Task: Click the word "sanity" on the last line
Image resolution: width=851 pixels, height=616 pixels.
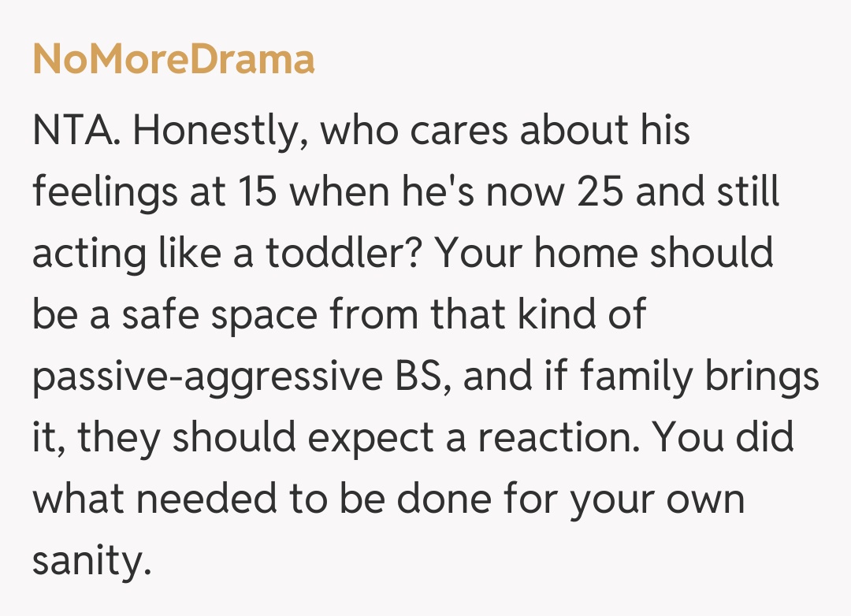Action: click(x=91, y=561)
